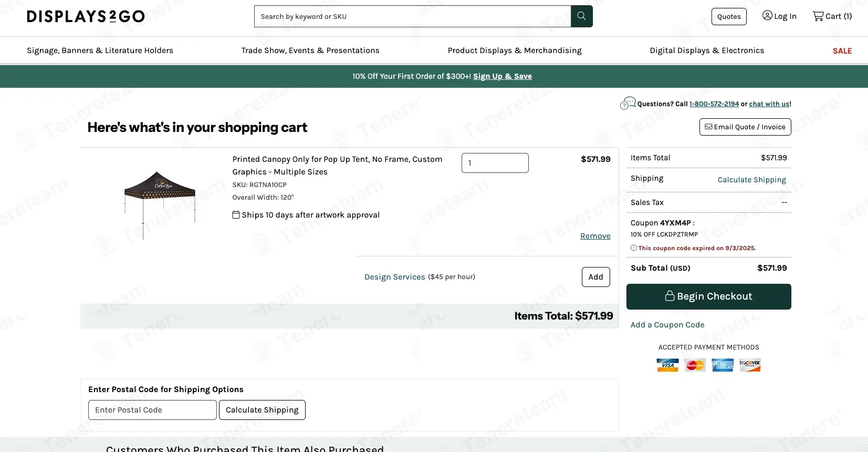Remove the canopy item from cart

click(x=595, y=236)
